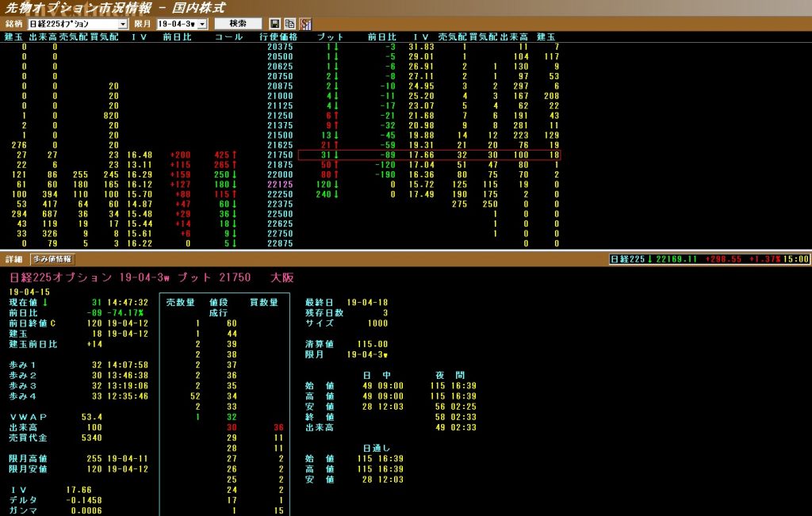This screenshot has height=516, width=812.
Task: Click the プット column header
Action: (331, 36)
